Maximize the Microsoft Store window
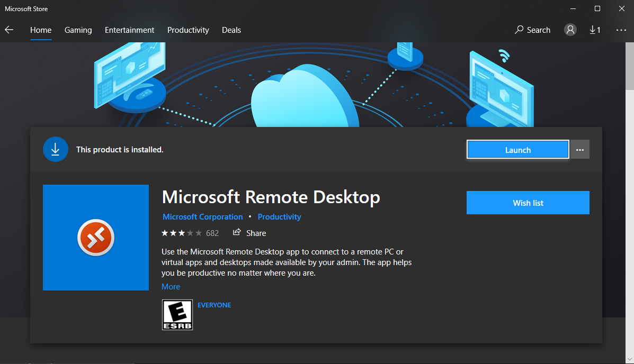This screenshot has height=364, width=634. pos(597,8)
